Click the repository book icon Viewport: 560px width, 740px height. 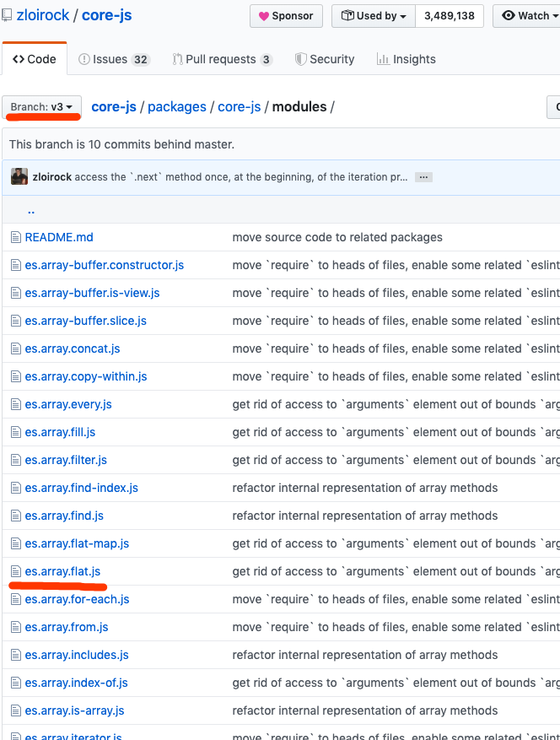tap(7, 15)
